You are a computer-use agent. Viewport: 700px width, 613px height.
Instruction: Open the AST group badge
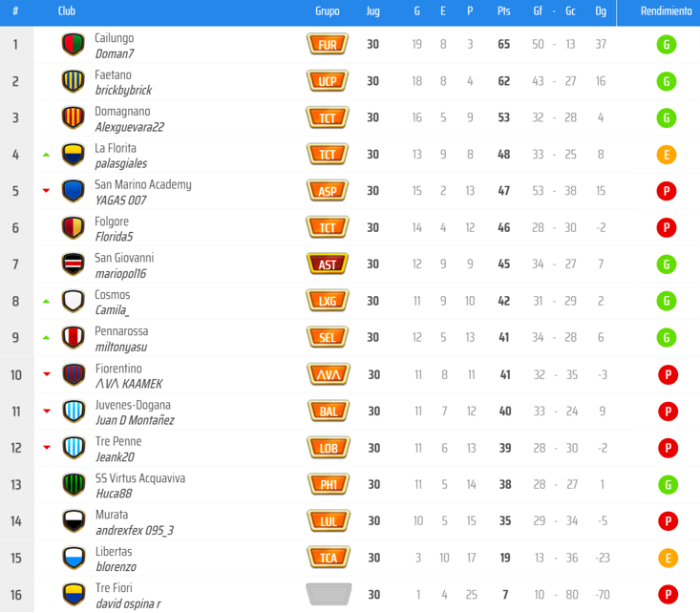(x=328, y=264)
